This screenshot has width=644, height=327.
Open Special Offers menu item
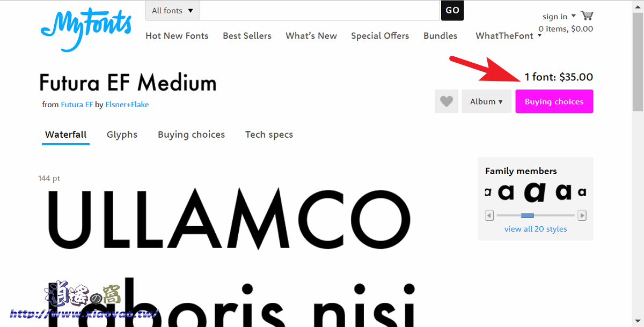point(380,36)
